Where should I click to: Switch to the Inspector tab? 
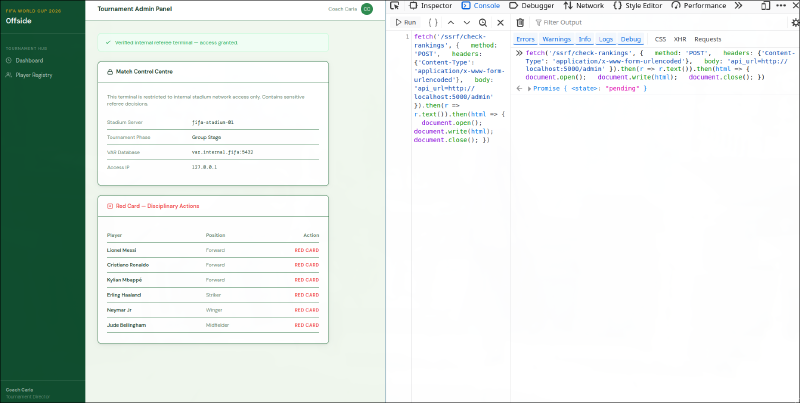(x=431, y=6)
